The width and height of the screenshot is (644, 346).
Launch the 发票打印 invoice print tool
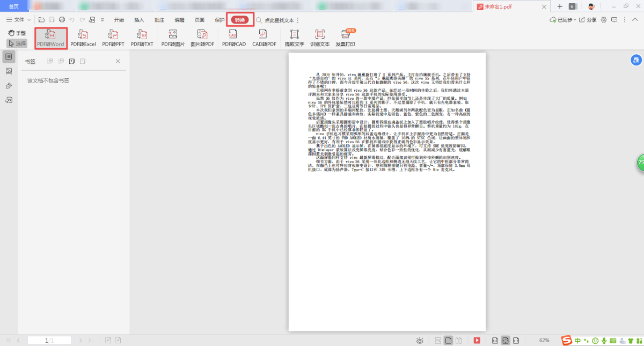[x=345, y=38]
